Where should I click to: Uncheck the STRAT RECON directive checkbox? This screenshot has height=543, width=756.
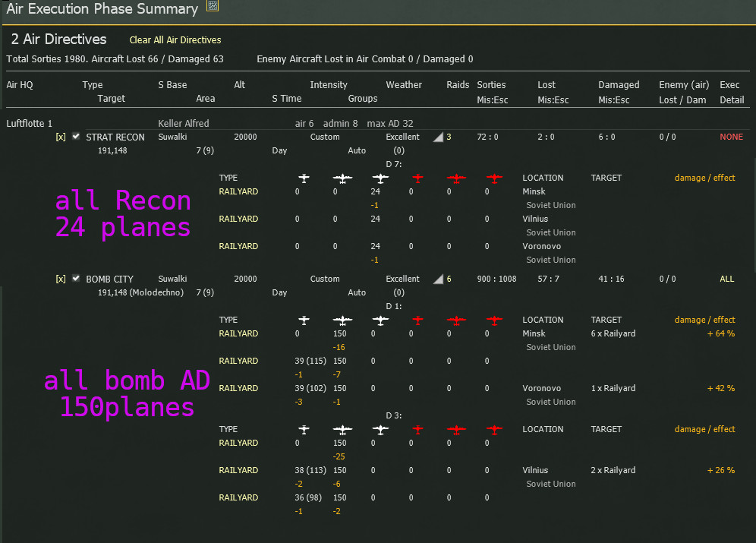[76, 137]
